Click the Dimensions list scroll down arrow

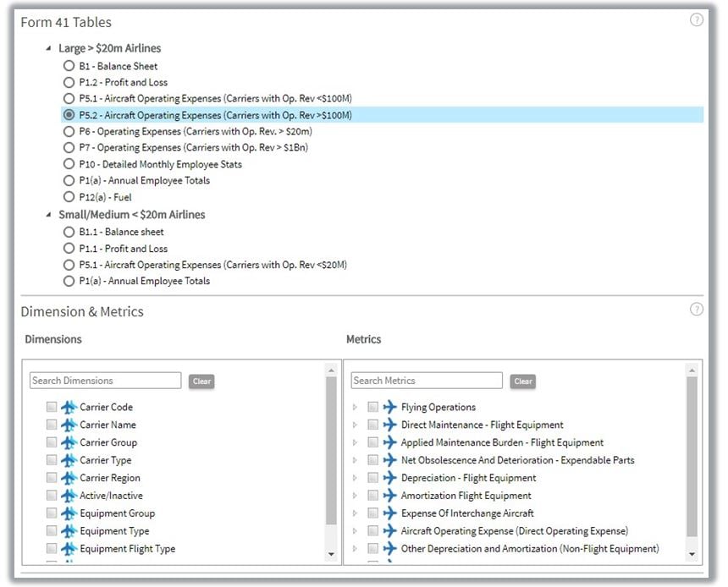[331, 555]
